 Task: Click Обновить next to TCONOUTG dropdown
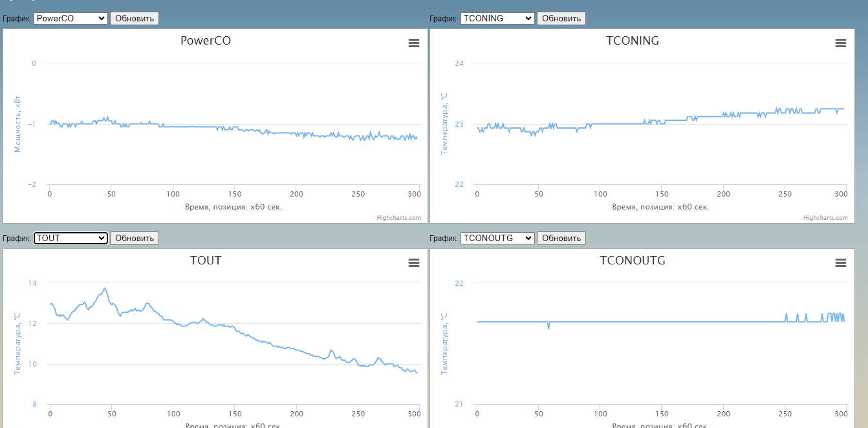click(x=561, y=238)
